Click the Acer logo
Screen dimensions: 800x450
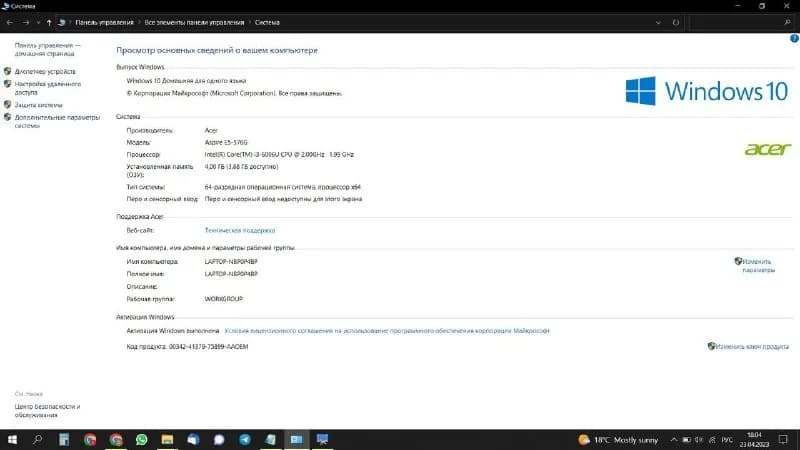(768, 149)
